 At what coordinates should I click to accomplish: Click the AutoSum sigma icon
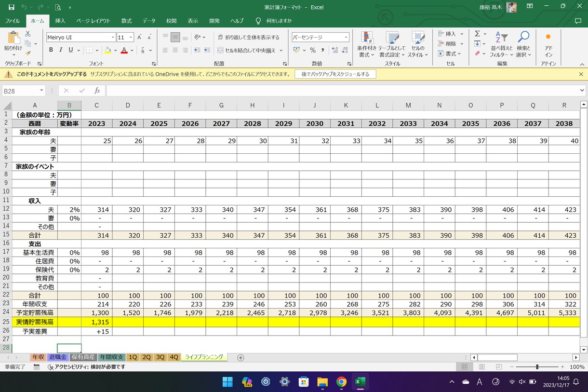pyautogui.click(x=477, y=34)
